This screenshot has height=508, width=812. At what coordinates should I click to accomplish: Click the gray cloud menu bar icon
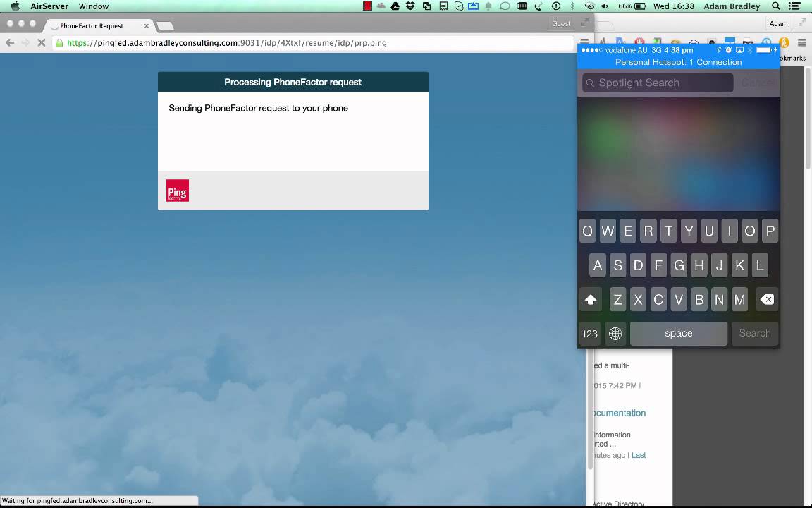point(381,6)
